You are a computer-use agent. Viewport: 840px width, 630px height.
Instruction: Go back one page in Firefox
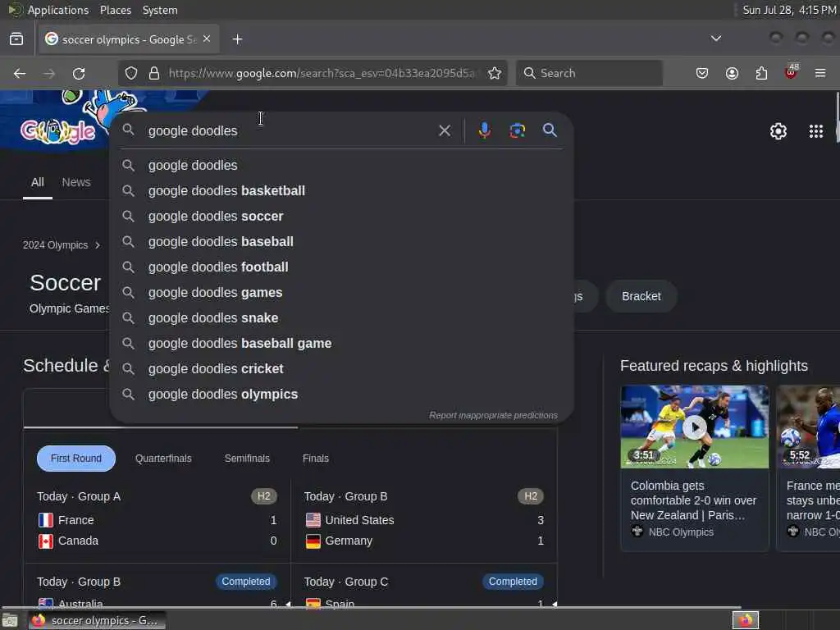[x=20, y=73]
